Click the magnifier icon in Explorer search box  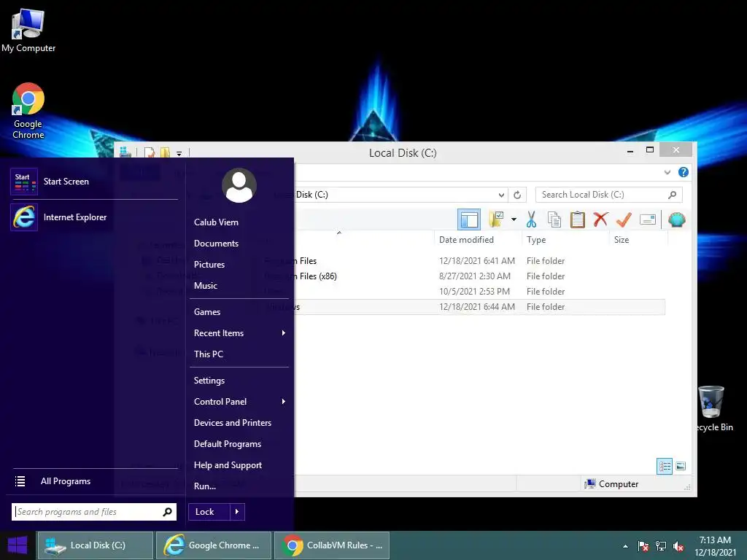[672, 195]
